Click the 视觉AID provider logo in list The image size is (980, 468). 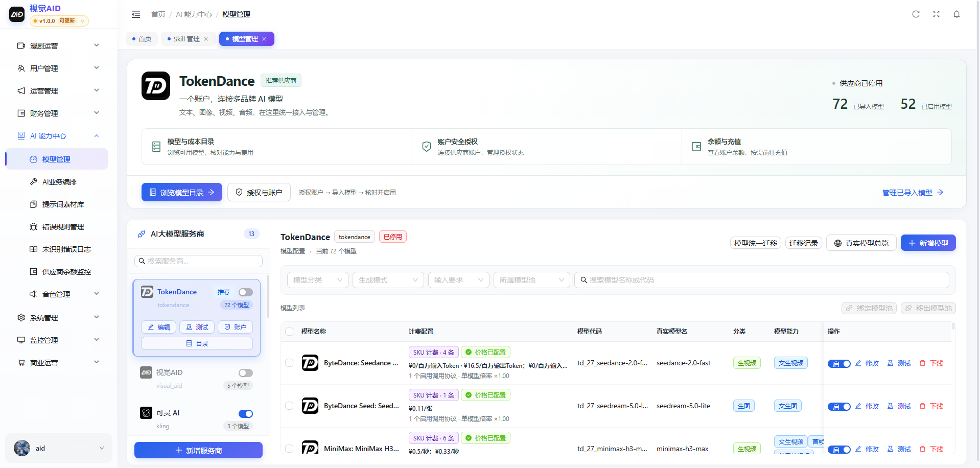point(146,372)
